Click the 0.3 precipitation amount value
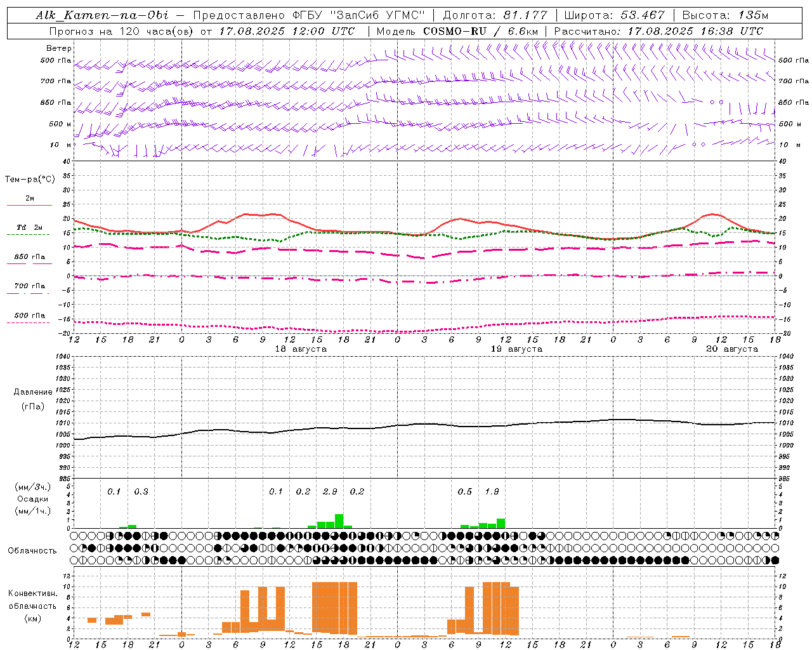Screen dimensions: 812x650 141,492
